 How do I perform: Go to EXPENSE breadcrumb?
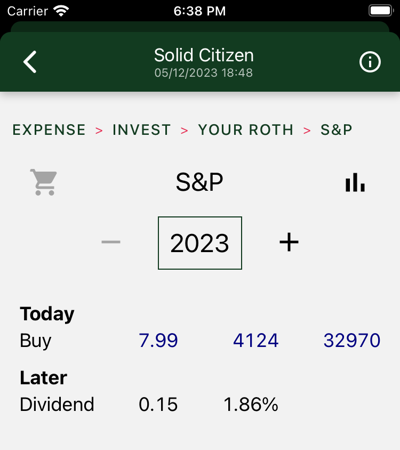point(49,130)
